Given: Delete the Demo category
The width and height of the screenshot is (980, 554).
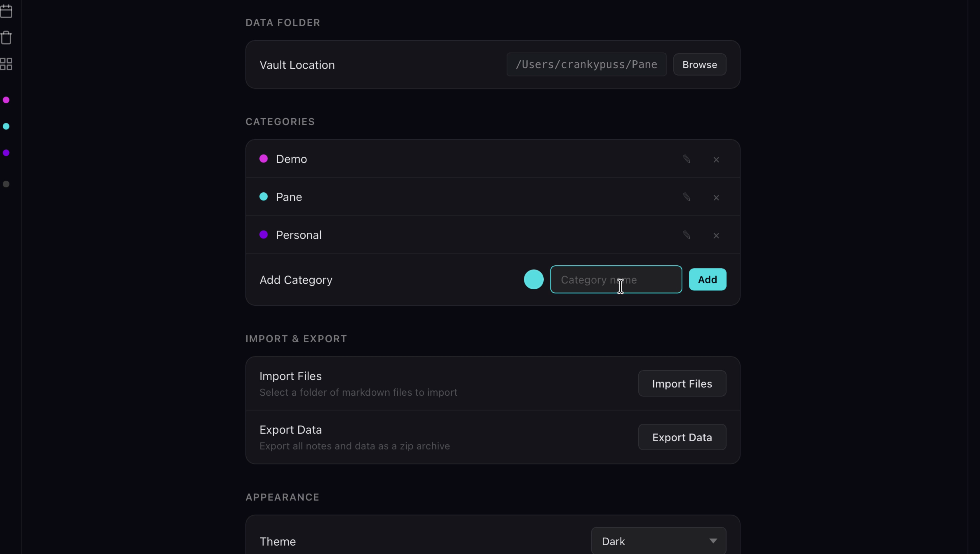Looking at the screenshot, I should (716, 160).
